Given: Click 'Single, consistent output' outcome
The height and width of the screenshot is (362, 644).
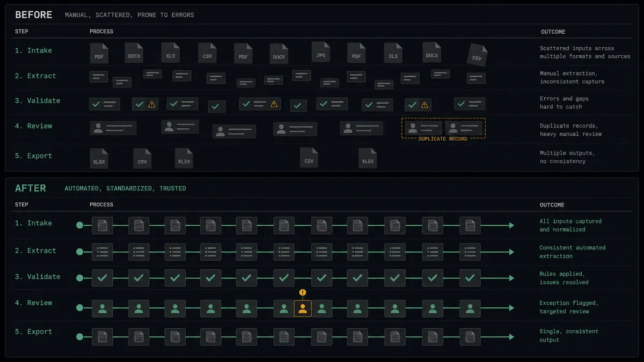Looking at the screenshot, I should point(569,336).
